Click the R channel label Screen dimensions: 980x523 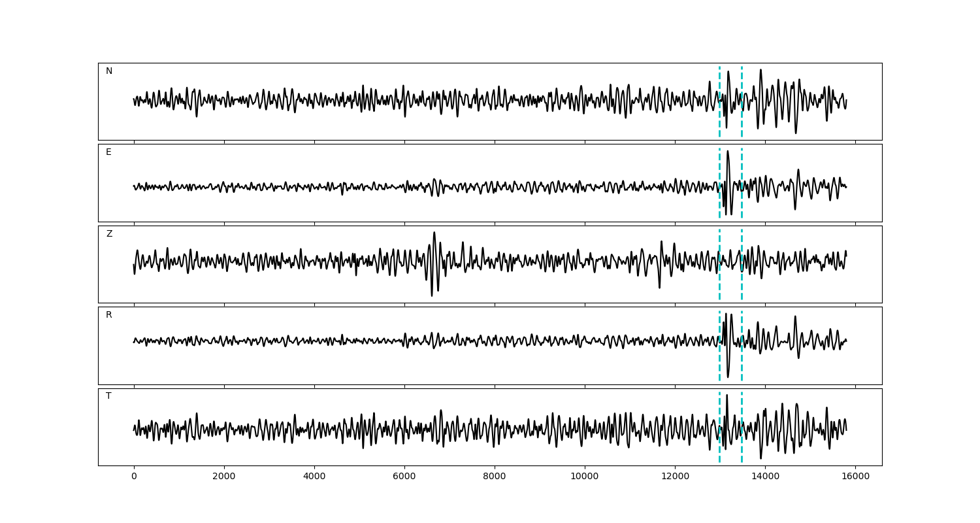[109, 315]
